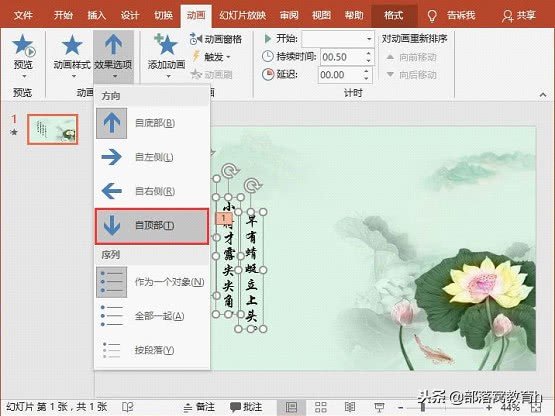
Task: Click rotation handle of right text box
Action: pos(252,186)
